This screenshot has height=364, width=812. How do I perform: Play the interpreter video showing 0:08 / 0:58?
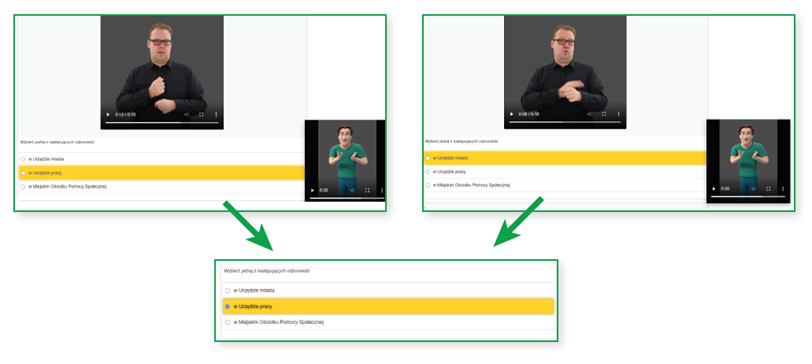pyautogui.click(x=511, y=114)
